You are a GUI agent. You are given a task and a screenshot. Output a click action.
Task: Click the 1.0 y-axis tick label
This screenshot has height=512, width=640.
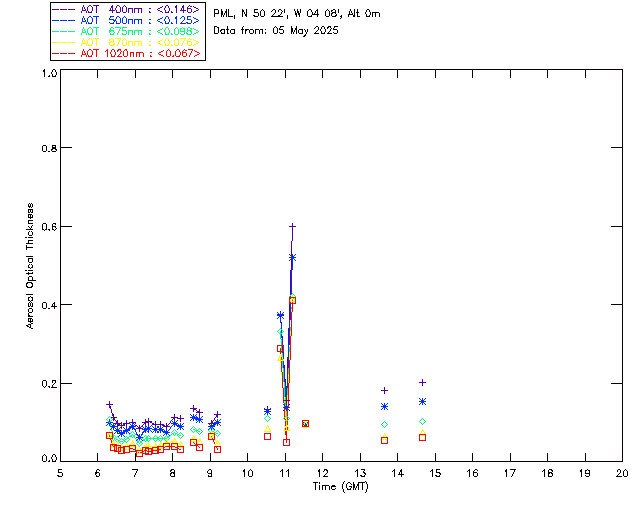click(49, 73)
